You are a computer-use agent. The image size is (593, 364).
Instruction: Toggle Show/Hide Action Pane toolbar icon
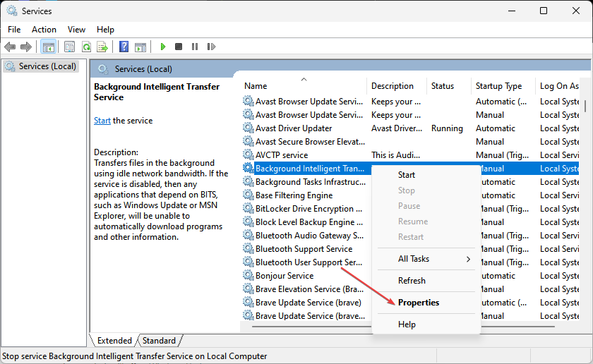coord(140,47)
